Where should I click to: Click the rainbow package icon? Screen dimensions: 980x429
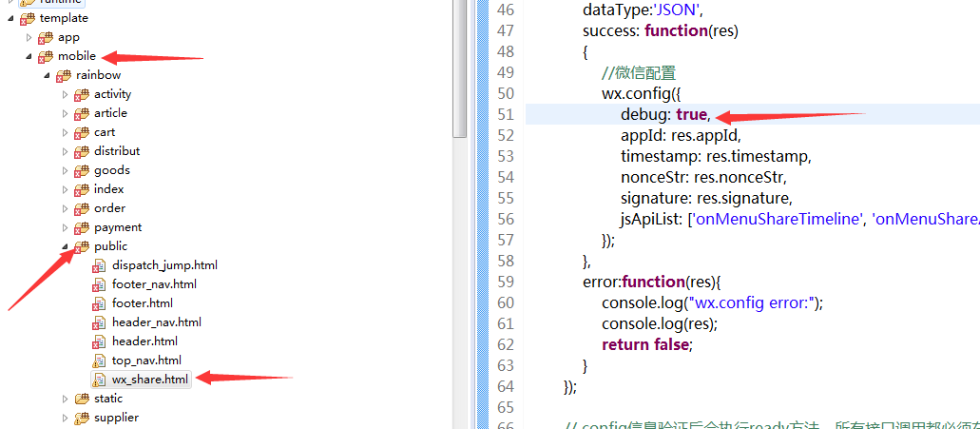coord(64,75)
